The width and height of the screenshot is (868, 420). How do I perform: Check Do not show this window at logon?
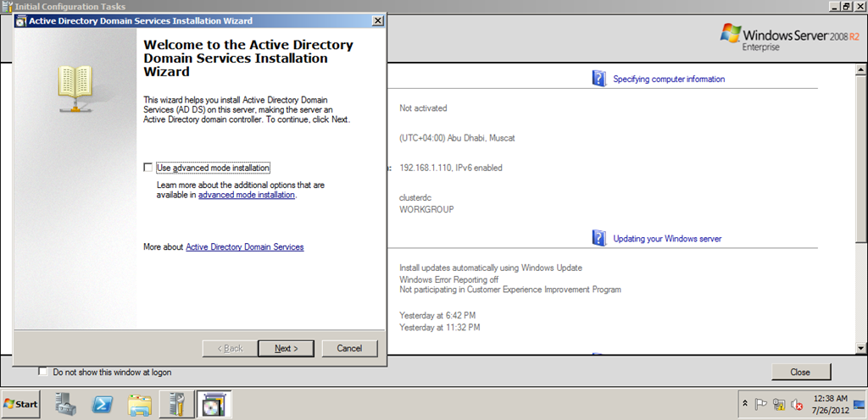tap(42, 372)
